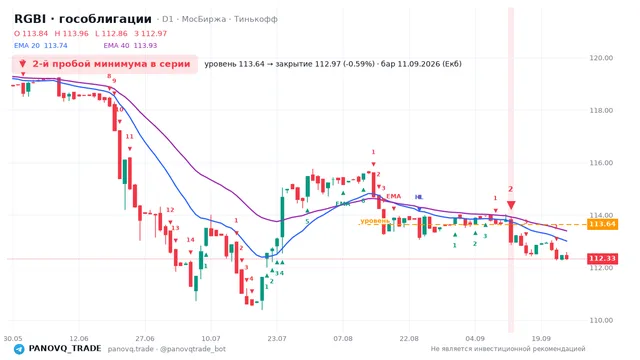The width and height of the screenshot is (640, 360).
Task: Click the blue HL marker on chart
Action: coord(419,197)
